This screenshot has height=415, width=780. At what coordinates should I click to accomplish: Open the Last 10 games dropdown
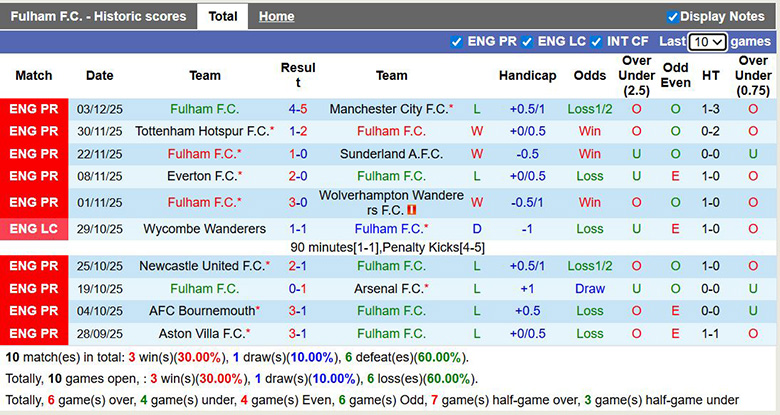(708, 42)
